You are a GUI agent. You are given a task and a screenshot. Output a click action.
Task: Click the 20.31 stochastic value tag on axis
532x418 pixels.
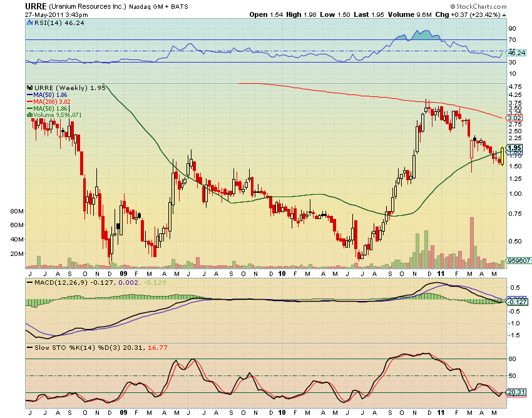coord(516,392)
